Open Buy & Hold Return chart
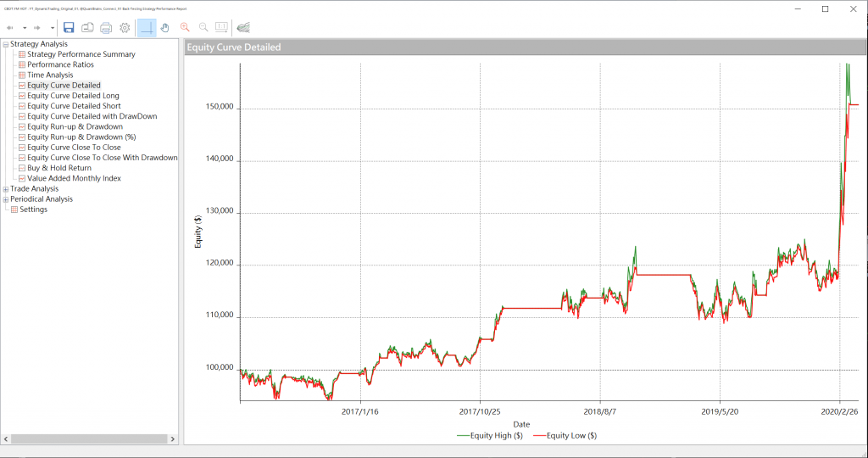This screenshot has height=458, width=868. pos(59,168)
